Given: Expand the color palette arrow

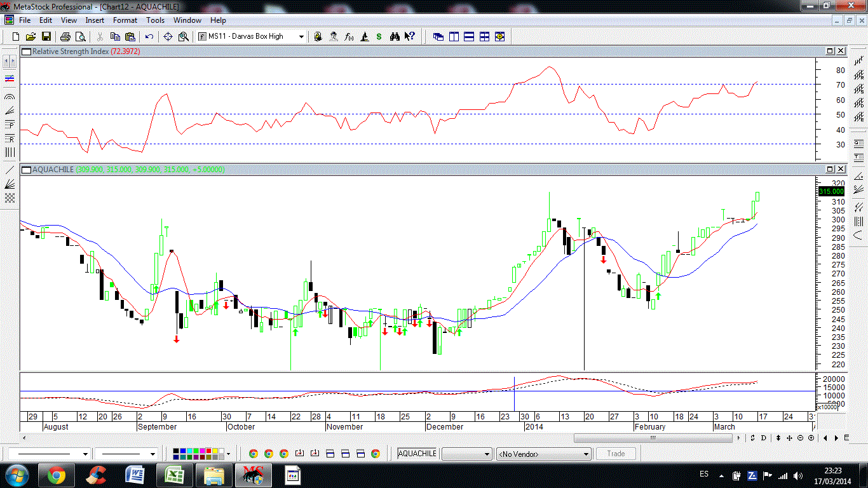Looking at the screenshot, I should [x=228, y=454].
